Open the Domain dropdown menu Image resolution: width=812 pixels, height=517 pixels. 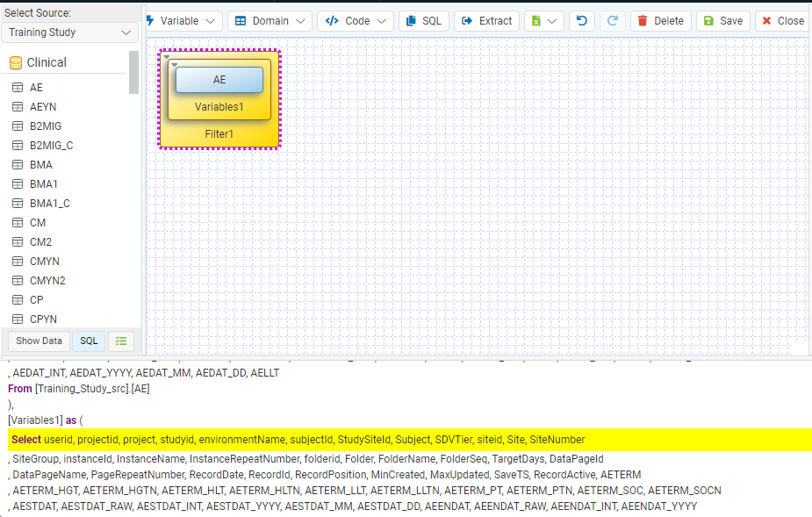coord(269,21)
